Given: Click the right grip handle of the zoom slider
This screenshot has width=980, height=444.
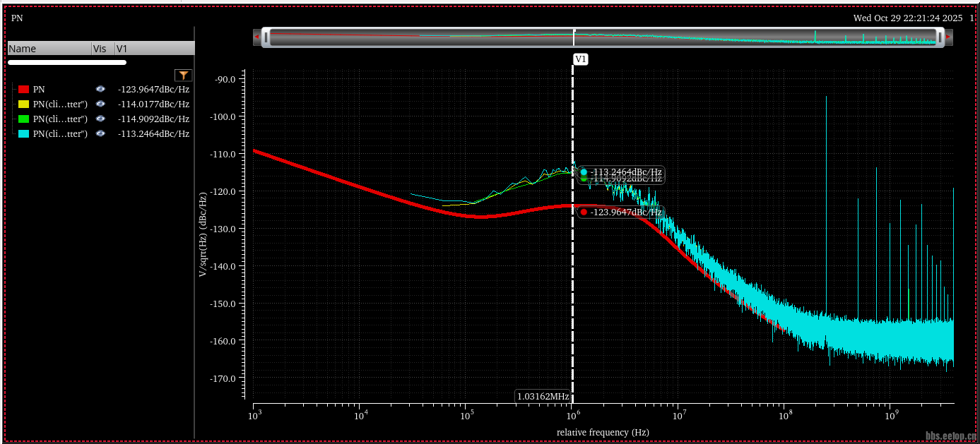Looking at the screenshot, I should [940, 37].
